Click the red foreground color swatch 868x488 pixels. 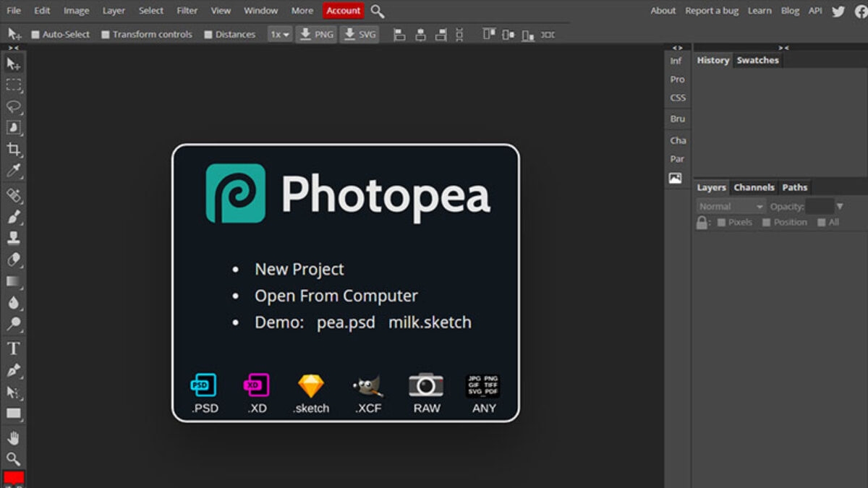tap(14, 477)
